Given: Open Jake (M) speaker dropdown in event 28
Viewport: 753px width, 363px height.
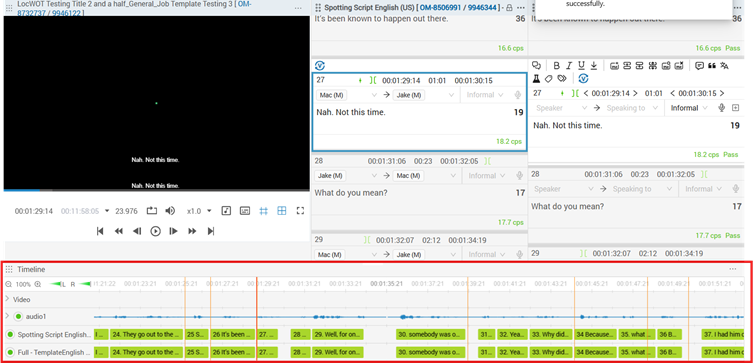Looking at the screenshot, I should click(347, 176).
